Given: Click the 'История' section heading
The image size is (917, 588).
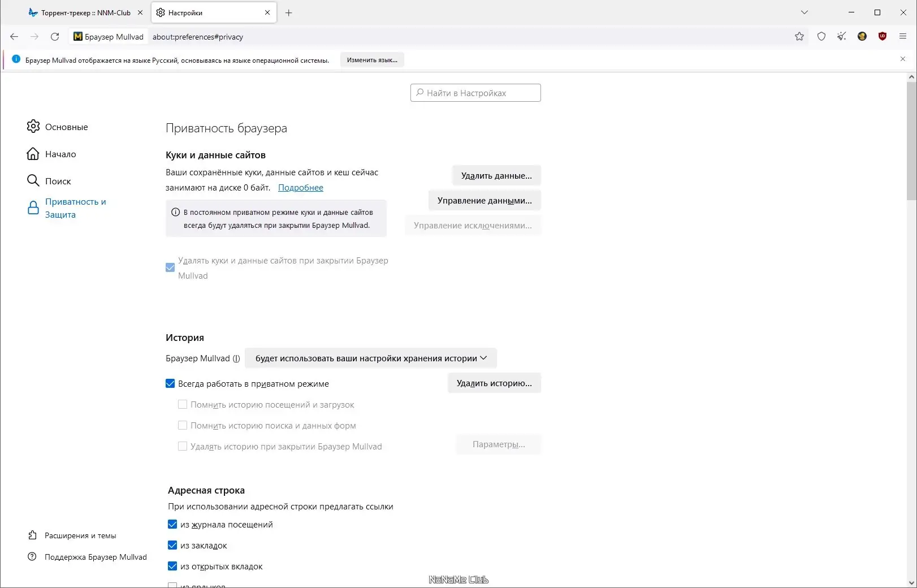Looking at the screenshot, I should click(x=185, y=338).
